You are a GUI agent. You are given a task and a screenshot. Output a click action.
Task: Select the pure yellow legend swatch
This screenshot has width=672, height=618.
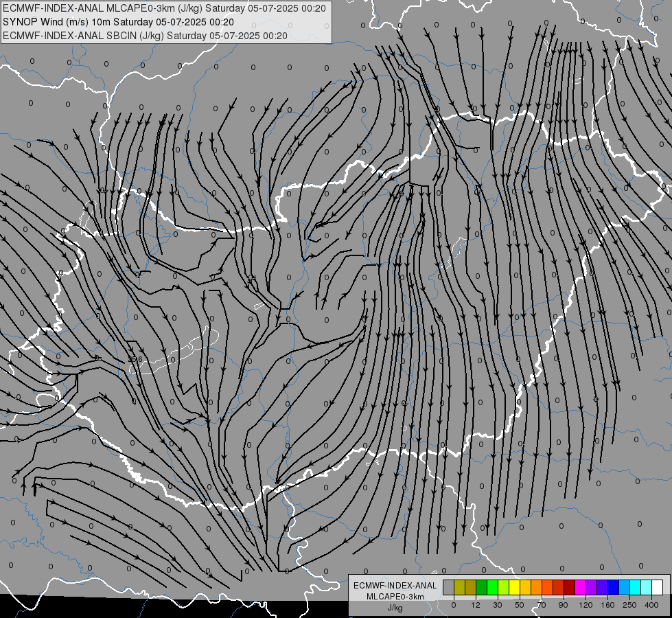coord(514,587)
